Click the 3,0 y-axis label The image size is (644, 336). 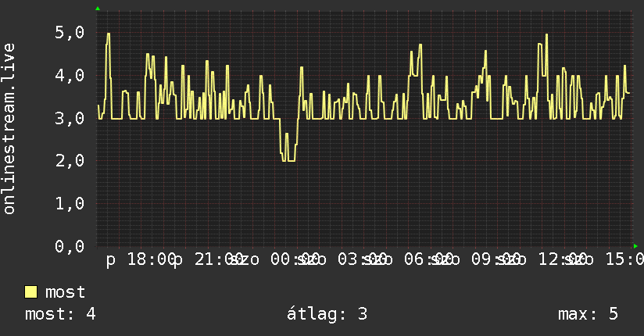point(70,118)
